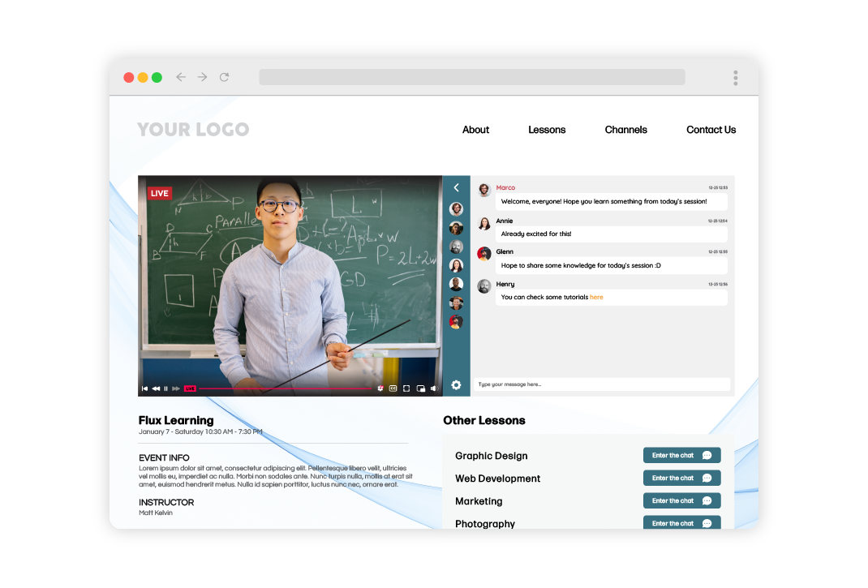Open picture-in-picture mode for the video
The height and width of the screenshot is (588, 868).
point(421,388)
